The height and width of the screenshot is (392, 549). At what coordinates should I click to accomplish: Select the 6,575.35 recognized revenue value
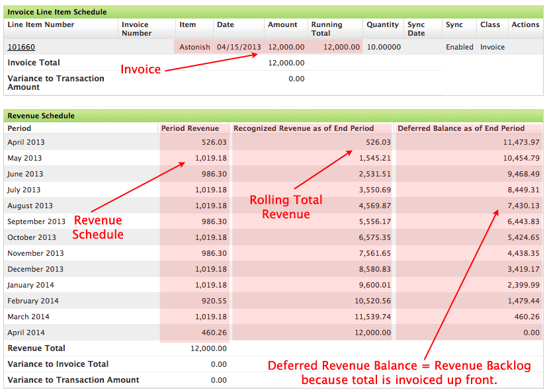coord(374,237)
